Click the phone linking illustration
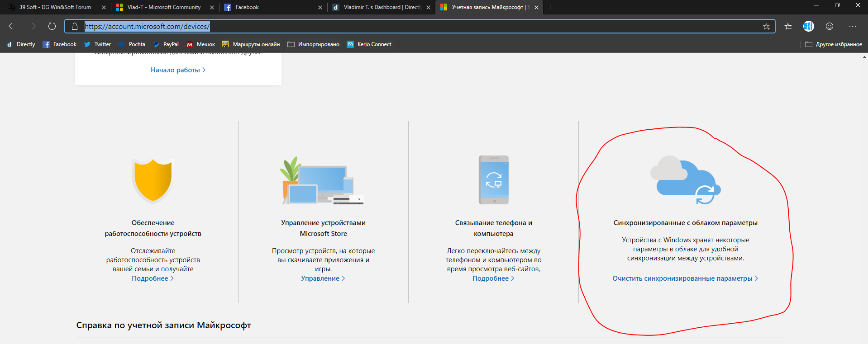 [494, 180]
